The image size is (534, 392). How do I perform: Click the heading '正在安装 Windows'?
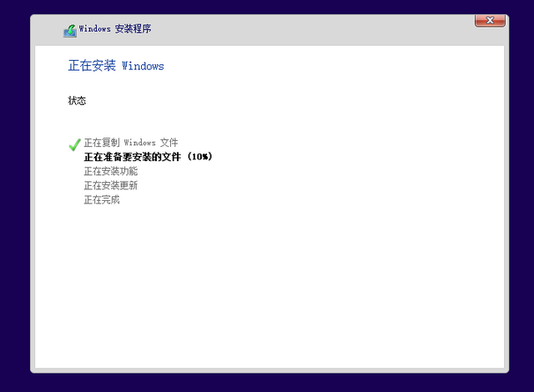point(116,66)
